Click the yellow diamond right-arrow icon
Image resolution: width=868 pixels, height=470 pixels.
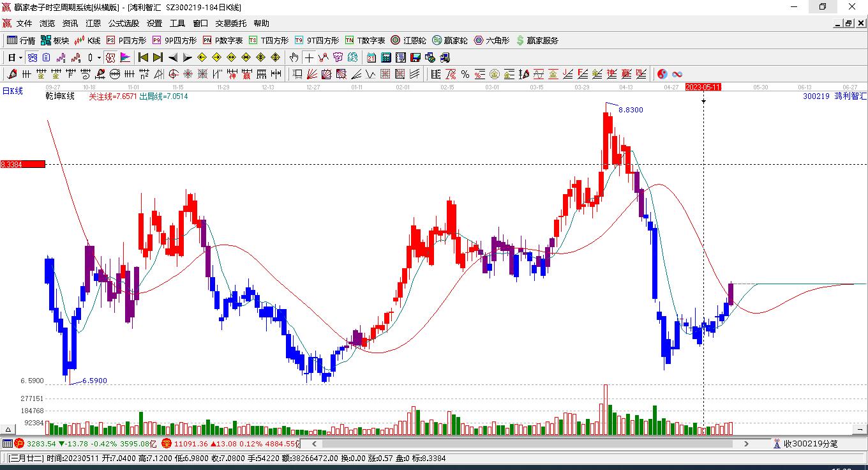pyautogui.click(x=216, y=57)
